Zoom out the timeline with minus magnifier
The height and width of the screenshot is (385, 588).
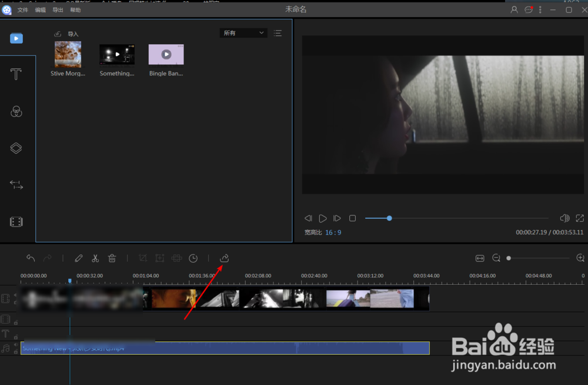point(496,258)
